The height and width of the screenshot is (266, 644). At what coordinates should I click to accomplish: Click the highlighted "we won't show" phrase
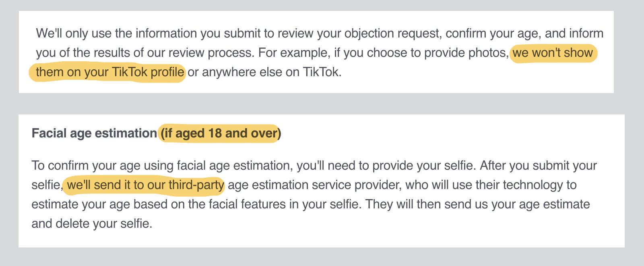553,53
